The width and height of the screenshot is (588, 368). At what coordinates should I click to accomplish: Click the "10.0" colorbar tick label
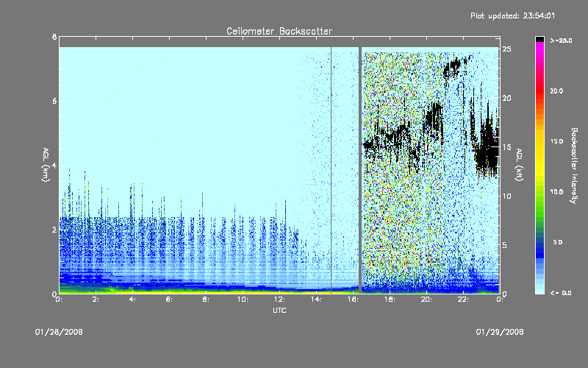coord(556,191)
